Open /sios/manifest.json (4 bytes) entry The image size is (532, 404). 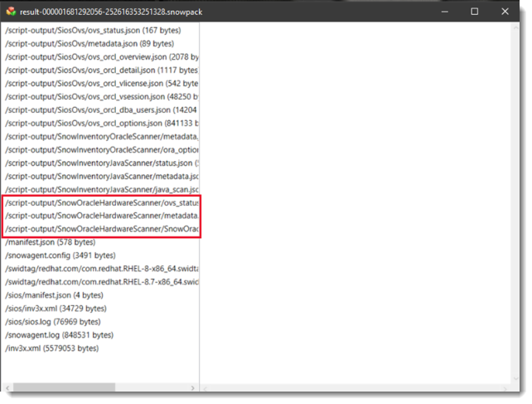[x=55, y=295]
